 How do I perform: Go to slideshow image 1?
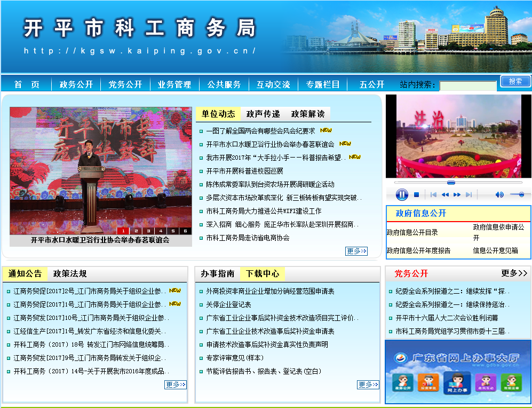(123, 231)
